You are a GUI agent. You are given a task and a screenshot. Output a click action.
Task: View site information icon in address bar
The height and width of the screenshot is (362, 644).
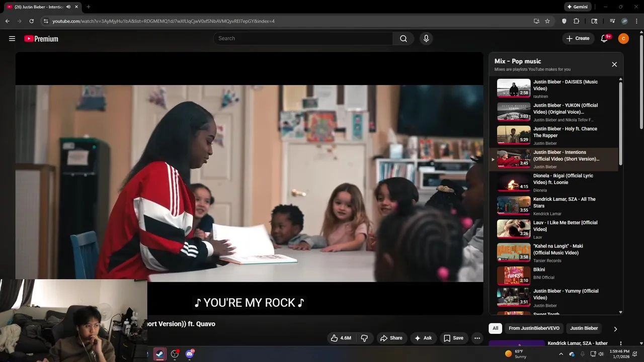pos(46,21)
